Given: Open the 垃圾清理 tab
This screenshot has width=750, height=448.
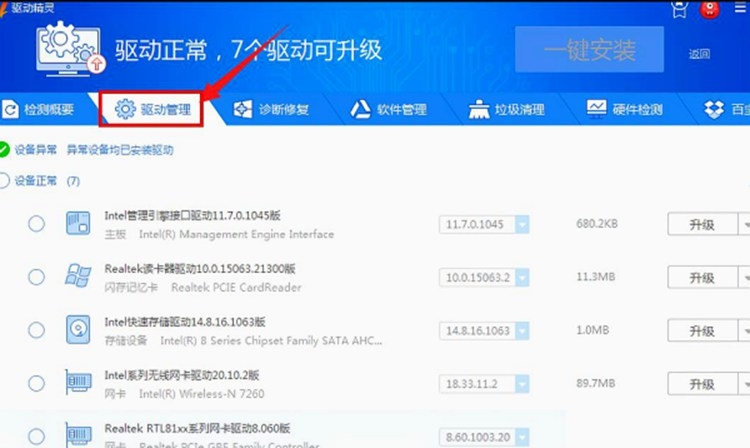Looking at the screenshot, I should pos(507,109).
